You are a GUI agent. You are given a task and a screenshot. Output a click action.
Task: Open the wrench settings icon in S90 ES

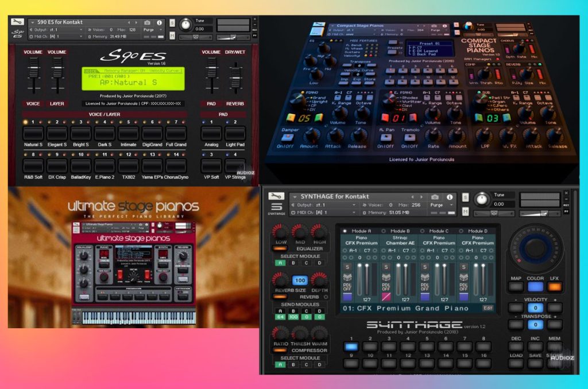point(17,21)
